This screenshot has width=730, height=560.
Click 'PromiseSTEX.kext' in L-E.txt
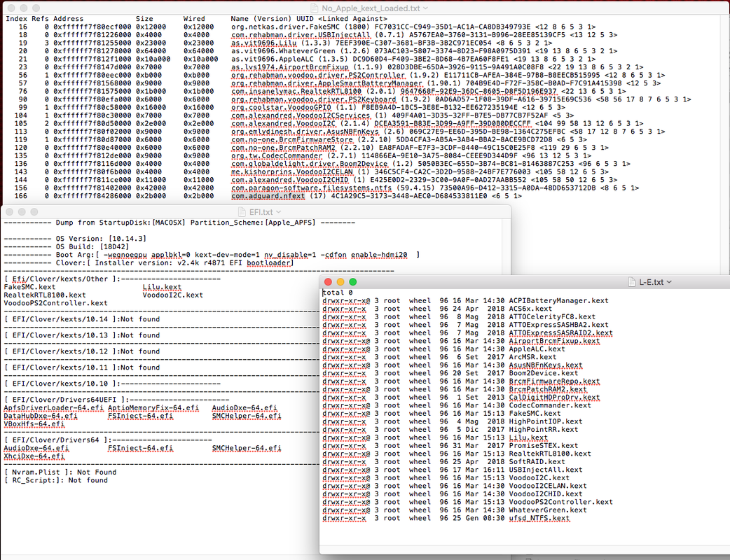[x=544, y=446]
